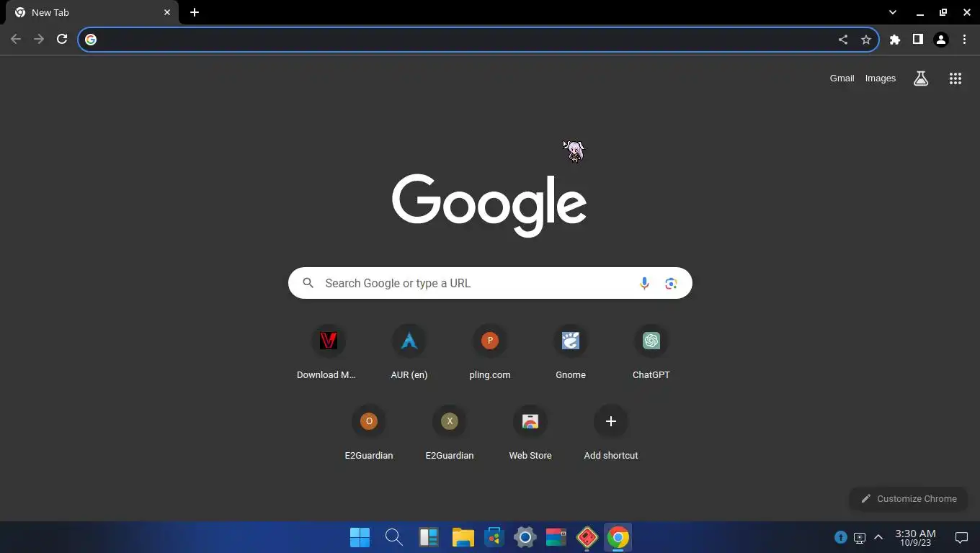The height and width of the screenshot is (553, 980).
Task: Open the Start menu on taskbar
Action: tap(360, 537)
